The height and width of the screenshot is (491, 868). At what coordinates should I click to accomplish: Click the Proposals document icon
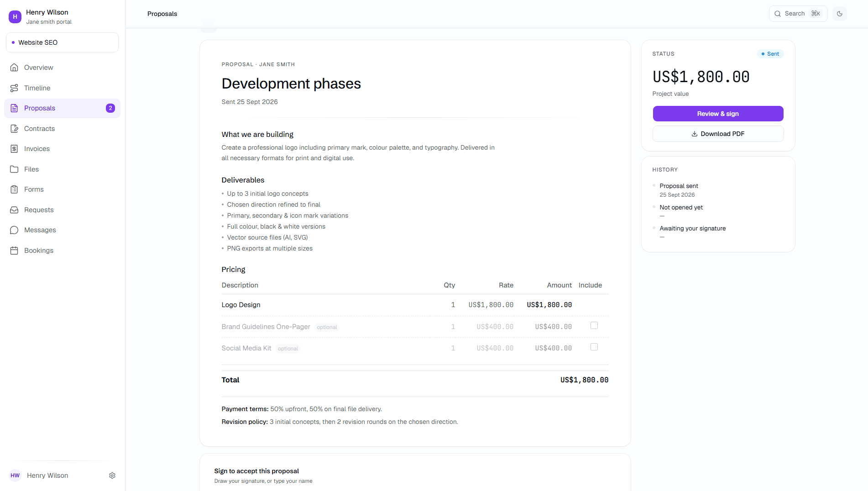pyautogui.click(x=14, y=108)
